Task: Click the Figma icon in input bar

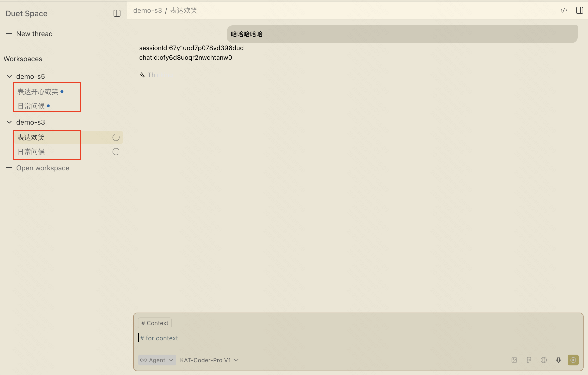Action: click(x=529, y=360)
